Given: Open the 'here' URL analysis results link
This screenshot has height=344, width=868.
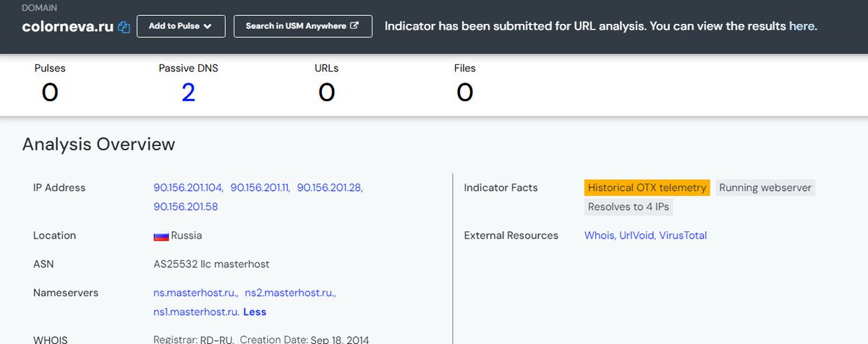Looking at the screenshot, I should tap(801, 26).
